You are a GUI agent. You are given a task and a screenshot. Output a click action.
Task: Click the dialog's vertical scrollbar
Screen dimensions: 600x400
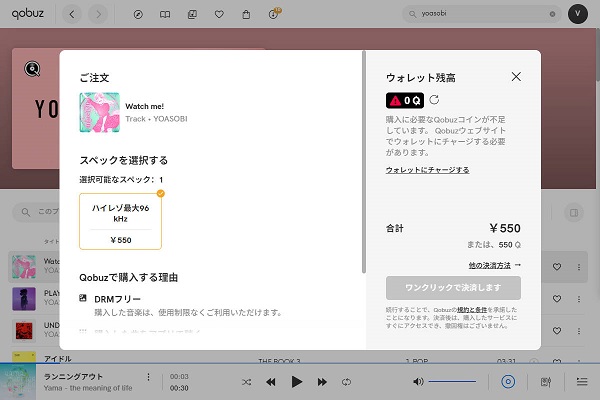pyautogui.click(x=364, y=162)
